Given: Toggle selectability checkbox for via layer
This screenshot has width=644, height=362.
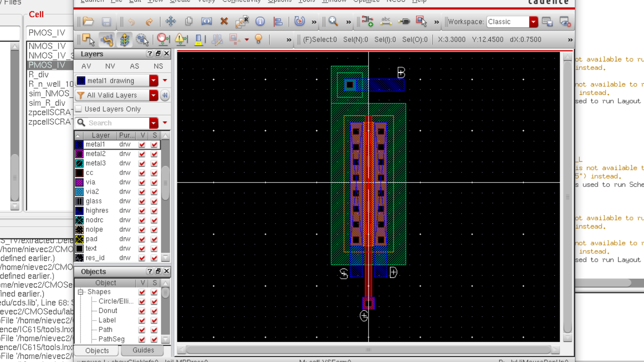Looking at the screenshot, I should click(x=154, y=182).
